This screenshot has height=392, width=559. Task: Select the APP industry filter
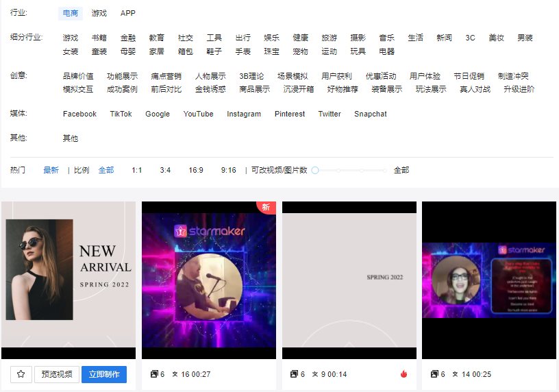click(127, 13)
